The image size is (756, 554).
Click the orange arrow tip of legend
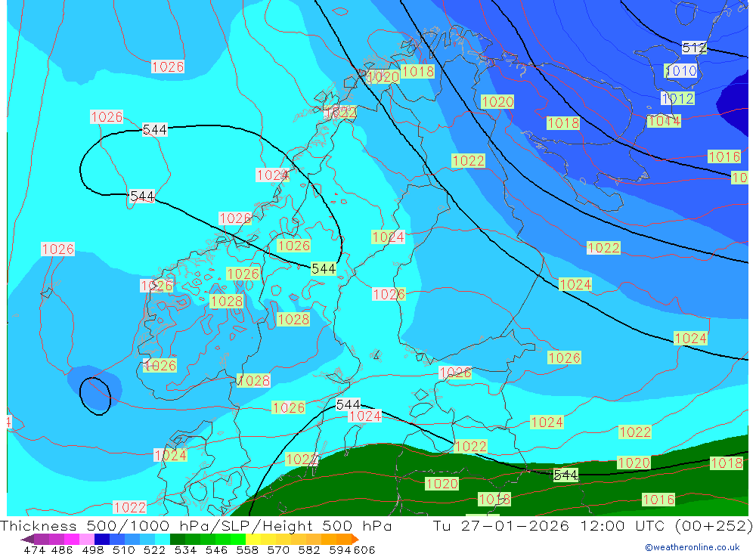[355, 540]
